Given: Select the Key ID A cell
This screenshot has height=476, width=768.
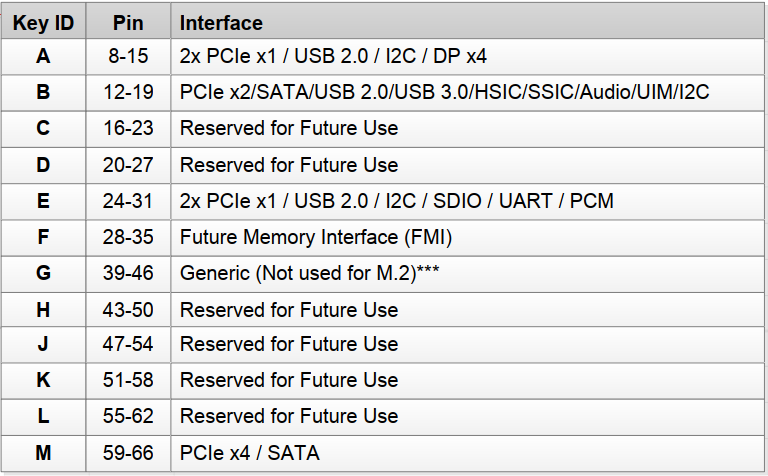Looking at the screenshot, I should pyautogui.click(x=43, y=57).
